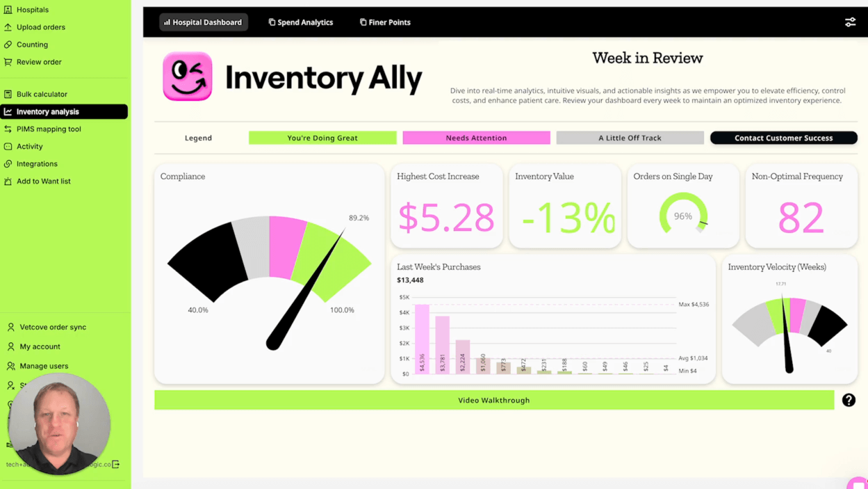Open the filter settings sliders icon
Viewport: 868px width, 489px height.
[x=850, y=22]
